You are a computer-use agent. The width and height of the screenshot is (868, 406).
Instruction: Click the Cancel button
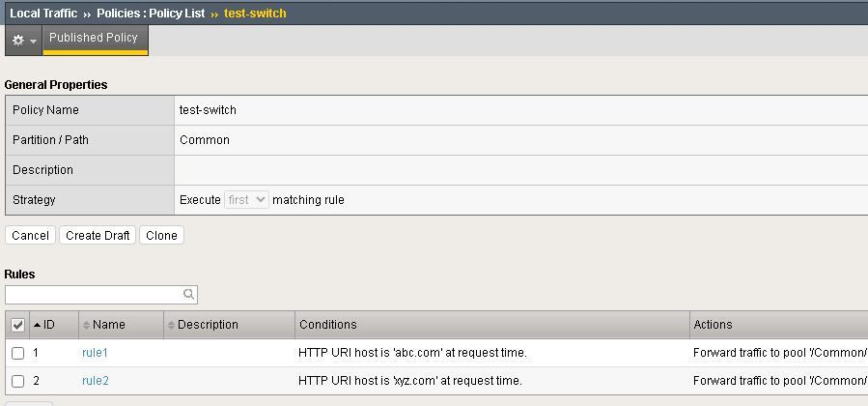point(30,235)
